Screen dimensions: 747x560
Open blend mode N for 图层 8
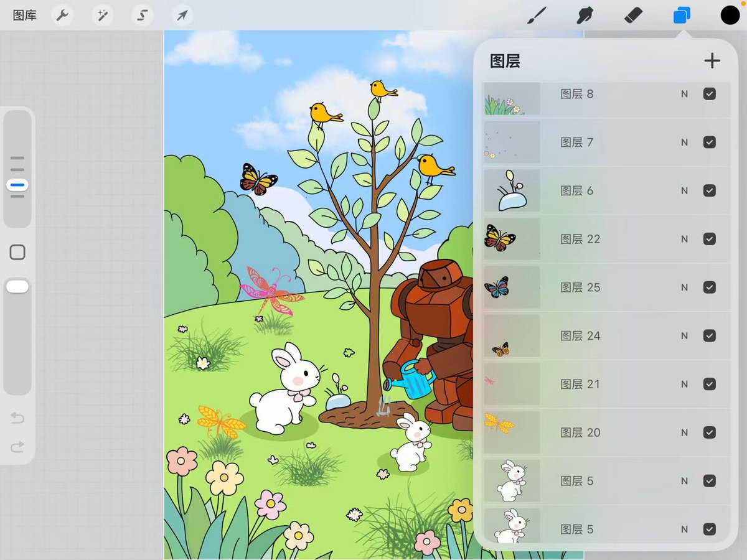point(684,94)
